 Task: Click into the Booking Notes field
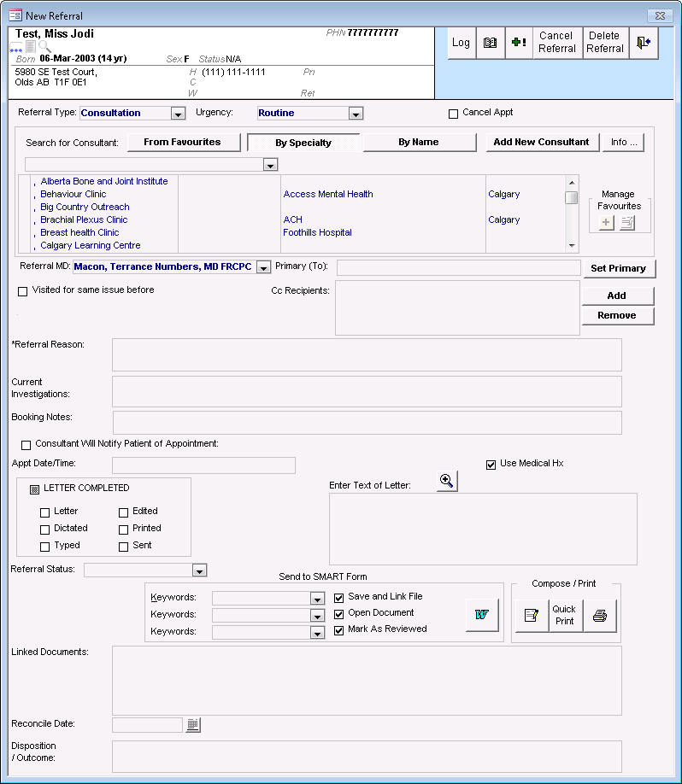pyautogui.click(x=367, y=423)
